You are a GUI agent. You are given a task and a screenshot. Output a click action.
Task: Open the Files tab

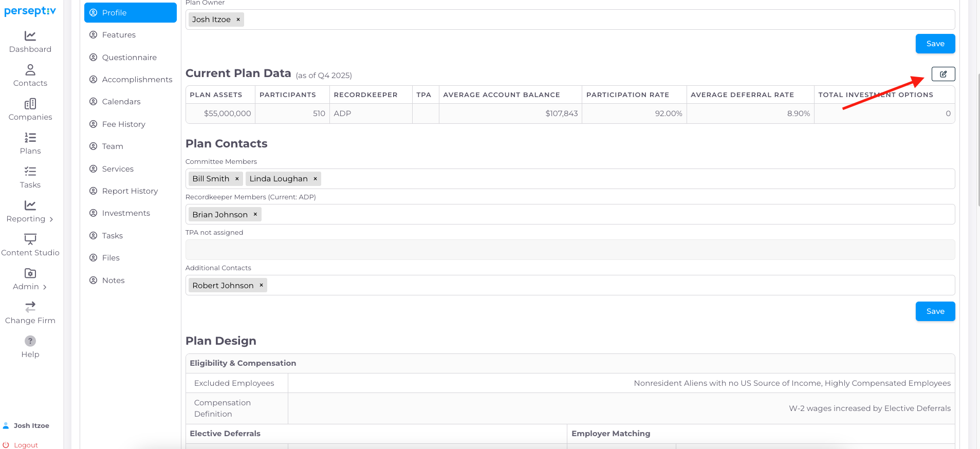click(131, 258)
